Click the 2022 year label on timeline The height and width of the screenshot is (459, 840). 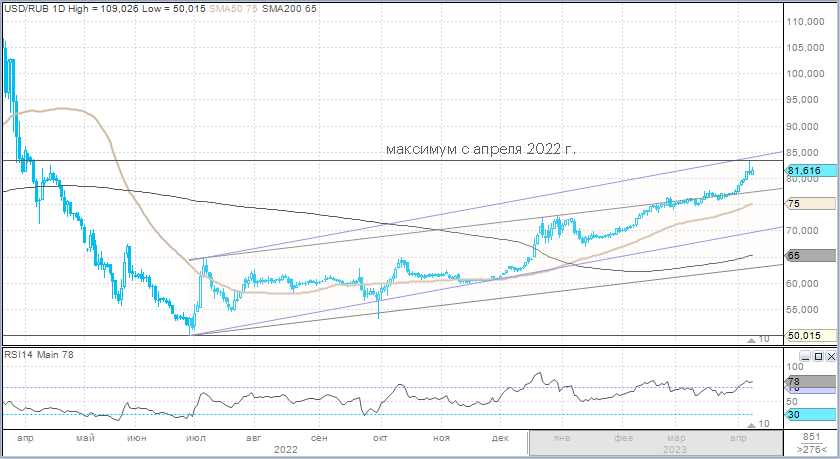tap(288, 450)
